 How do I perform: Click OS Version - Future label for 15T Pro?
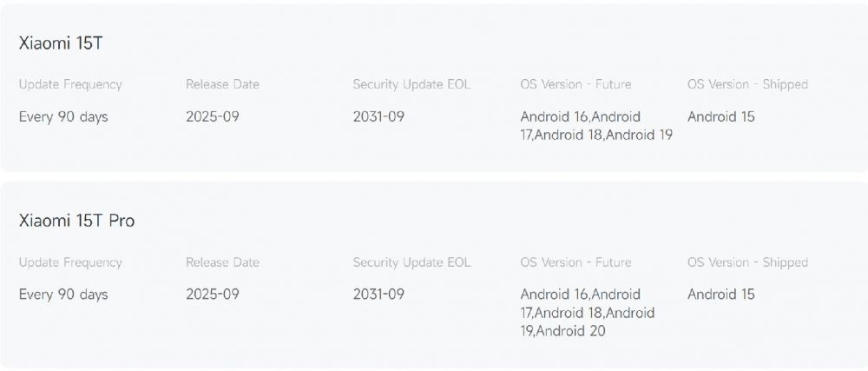coord(575,262)
